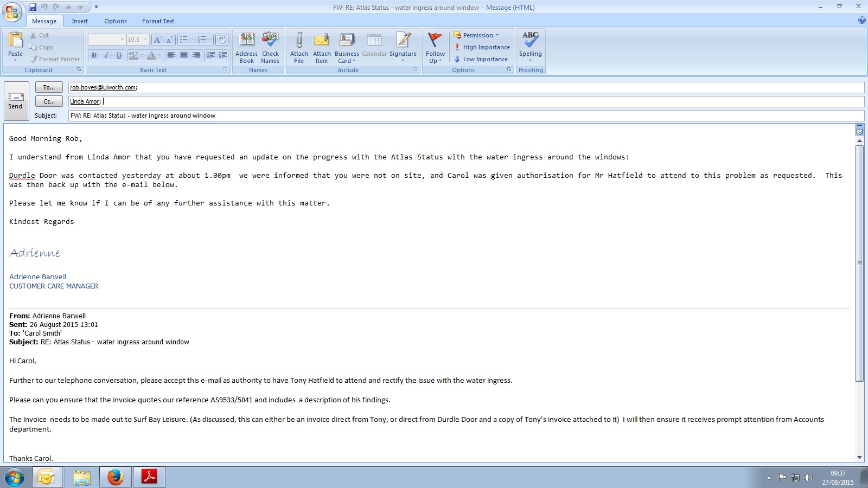The image size is (868, 488).
Task: Click the Shrink Font icon
Action: (x=169, y=40)
